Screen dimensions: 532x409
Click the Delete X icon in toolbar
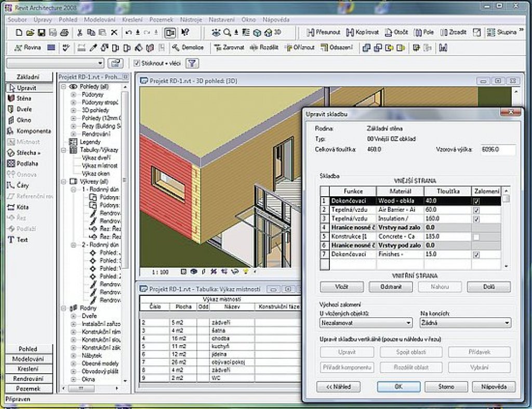(x=114, y=33)
